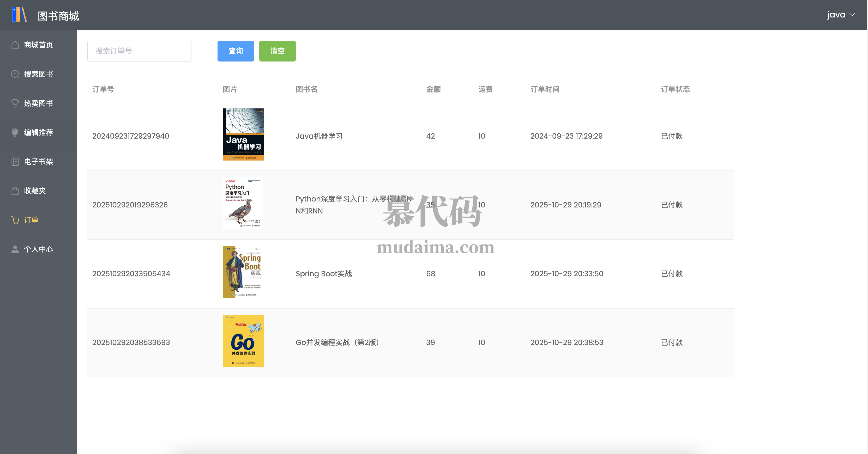Click the book logo icon in header
Screen dimensions: 868x454
coord(19,15)
